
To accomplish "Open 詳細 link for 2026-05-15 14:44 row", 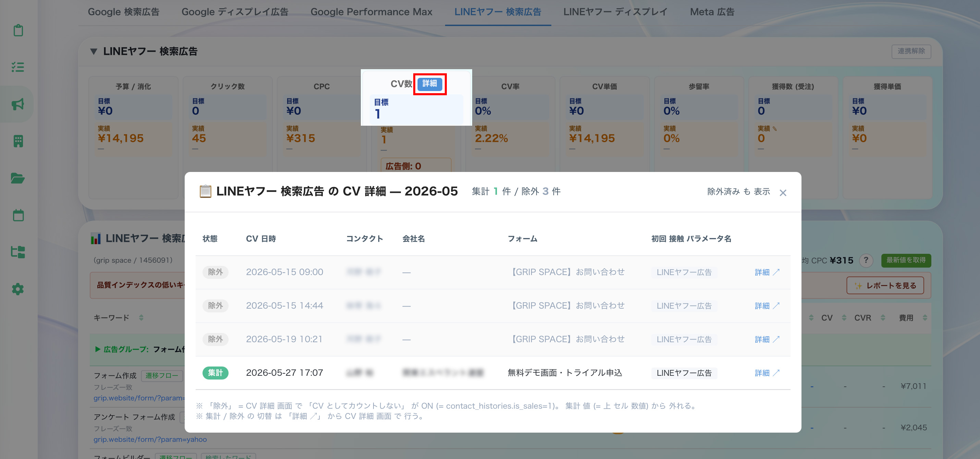I will tap(767, 306).
